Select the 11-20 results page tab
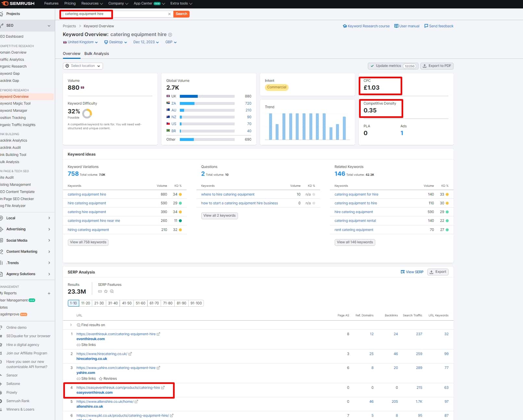This screenshot has height=420, width=523. point(85,303)
